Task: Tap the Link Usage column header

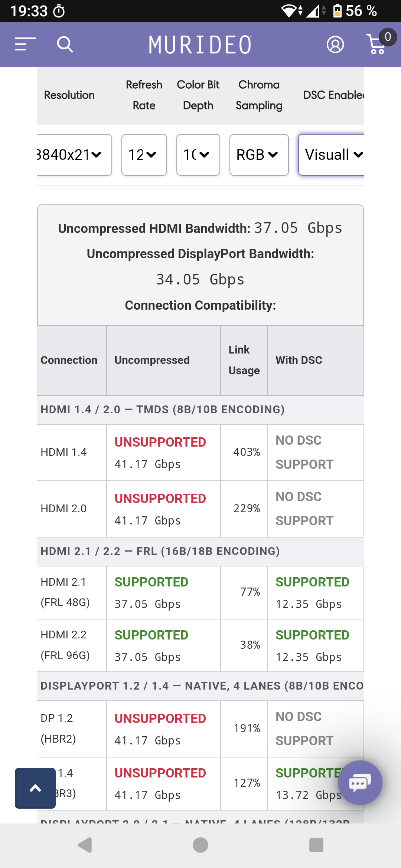Action: (x=244, y=360)
